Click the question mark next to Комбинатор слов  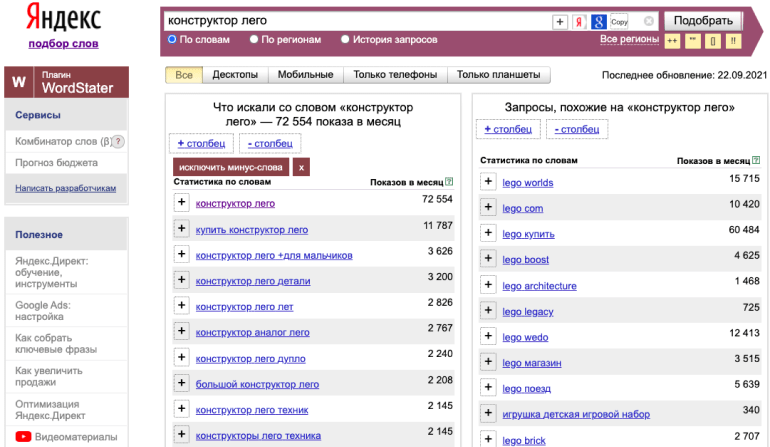(x=118, y=141)
